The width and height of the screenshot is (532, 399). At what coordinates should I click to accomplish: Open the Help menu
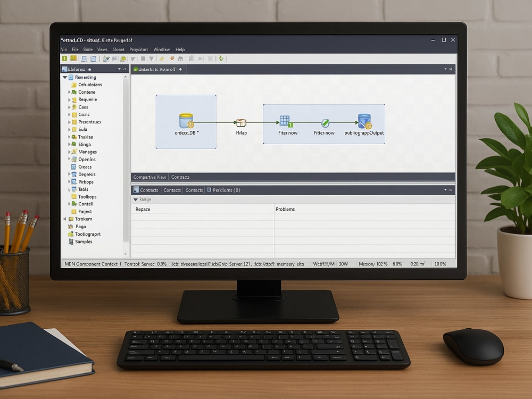coord(180,49)
